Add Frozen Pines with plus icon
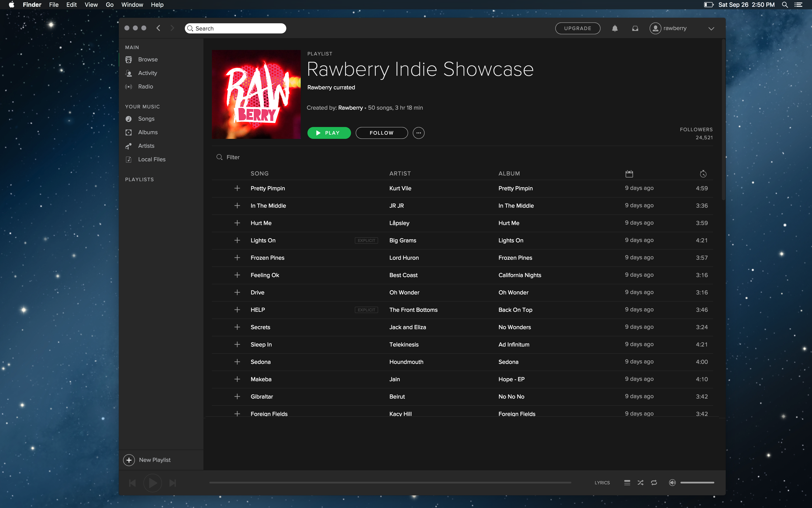This screenshot has height=508, width=812. pos(237,258)
